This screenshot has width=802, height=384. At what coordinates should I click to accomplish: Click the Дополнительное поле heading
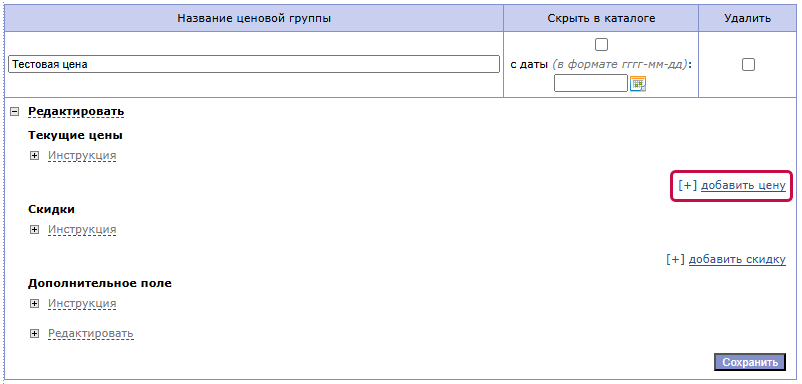[100, 283]
